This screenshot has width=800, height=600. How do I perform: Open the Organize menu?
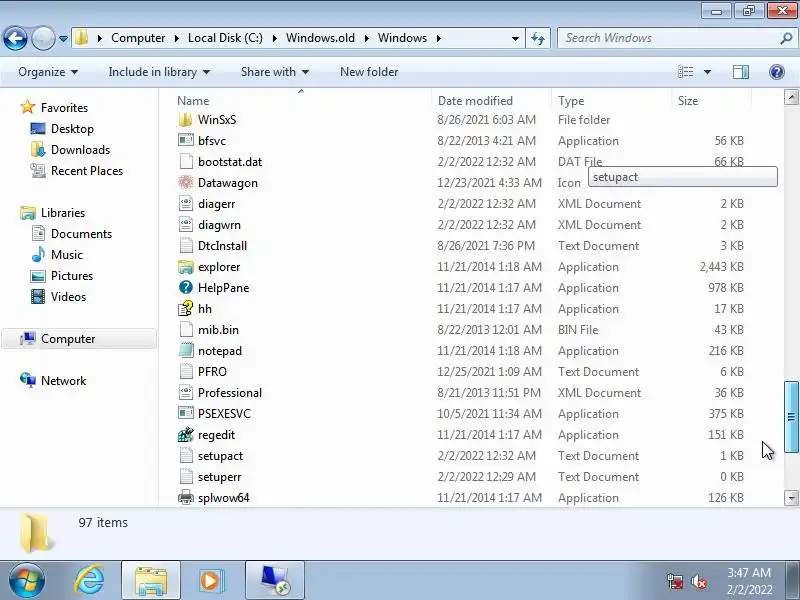(x=48, y=72)
